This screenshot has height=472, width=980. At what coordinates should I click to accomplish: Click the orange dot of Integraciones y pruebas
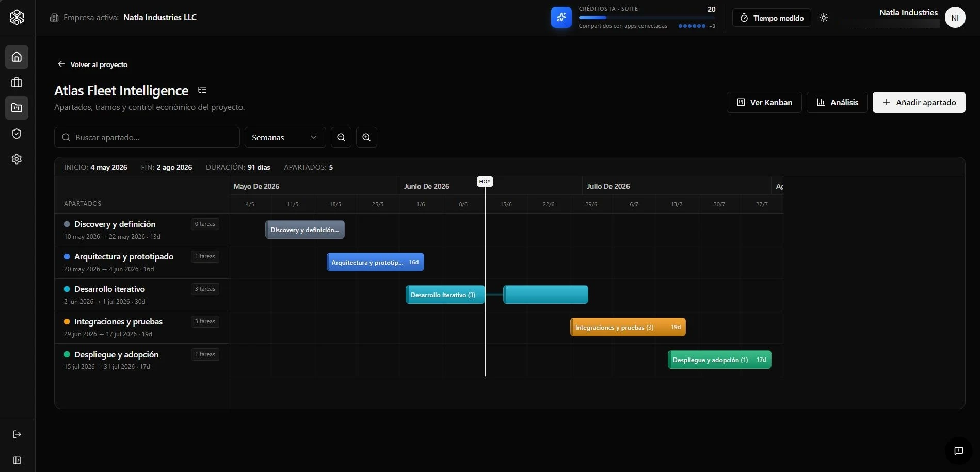[x=67, y=321]
